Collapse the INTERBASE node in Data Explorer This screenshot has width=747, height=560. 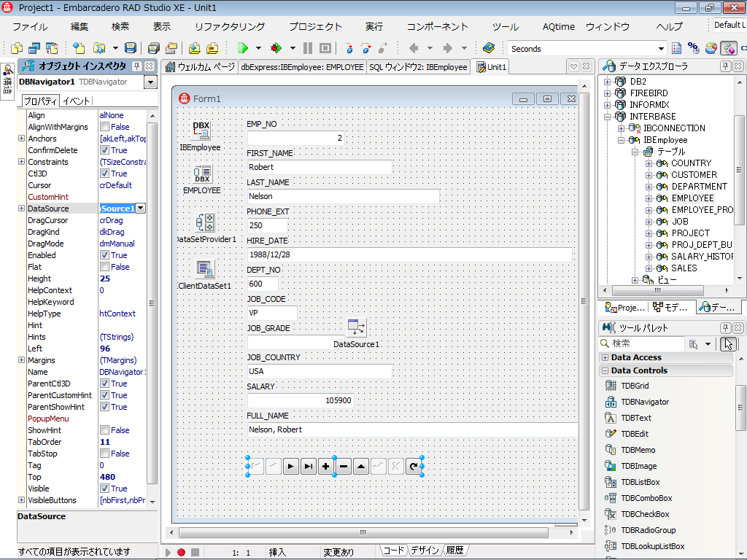(608, 117)
